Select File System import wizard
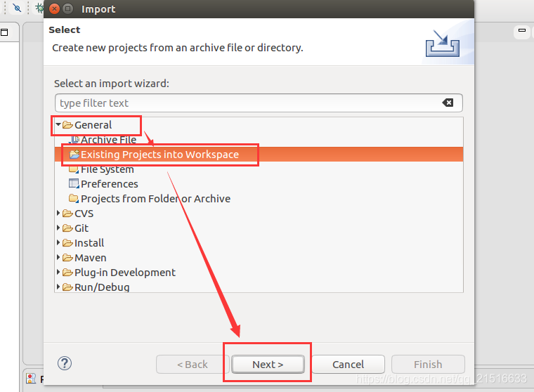 (108, 169)
